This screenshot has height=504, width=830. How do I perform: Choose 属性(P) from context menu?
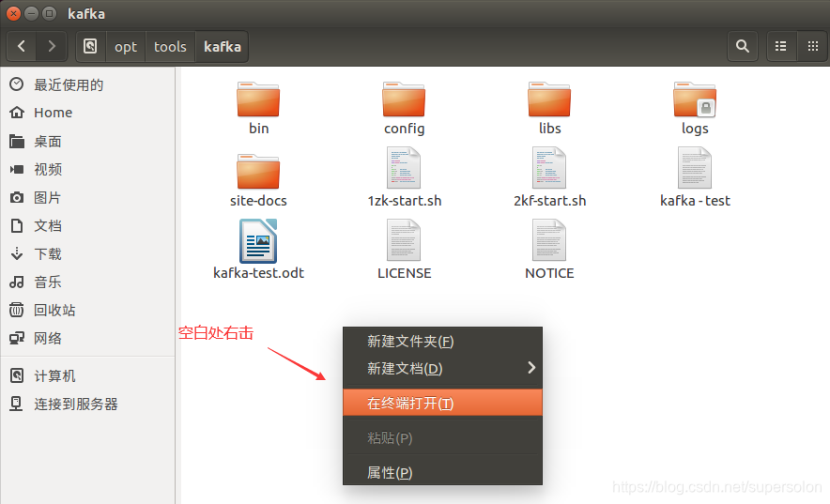(x=442, y=472)
